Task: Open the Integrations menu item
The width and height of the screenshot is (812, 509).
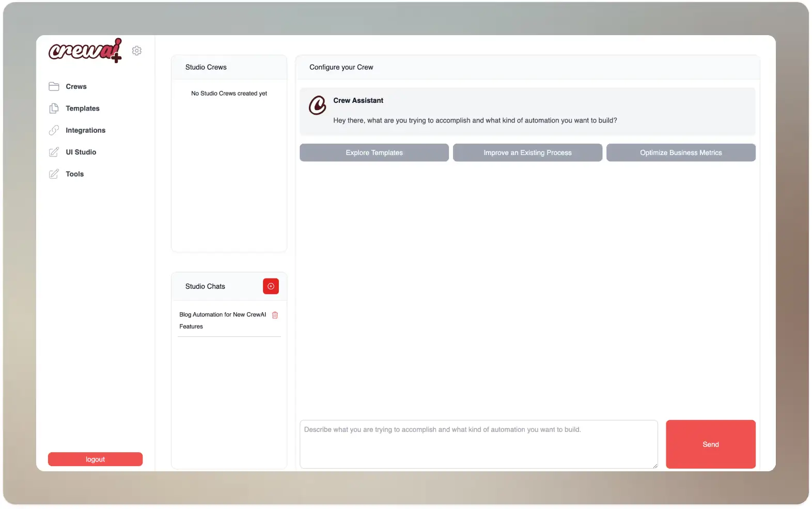Action: [85, 130]
